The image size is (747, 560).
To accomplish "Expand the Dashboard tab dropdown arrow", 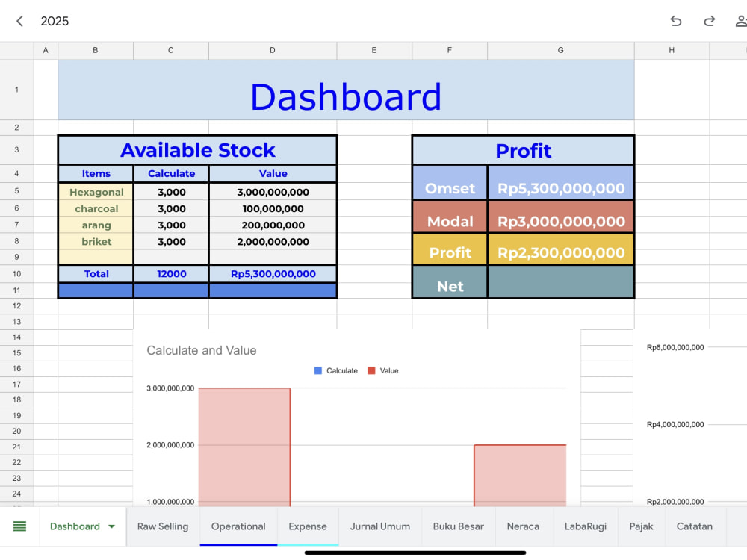I will pos(111,526).
